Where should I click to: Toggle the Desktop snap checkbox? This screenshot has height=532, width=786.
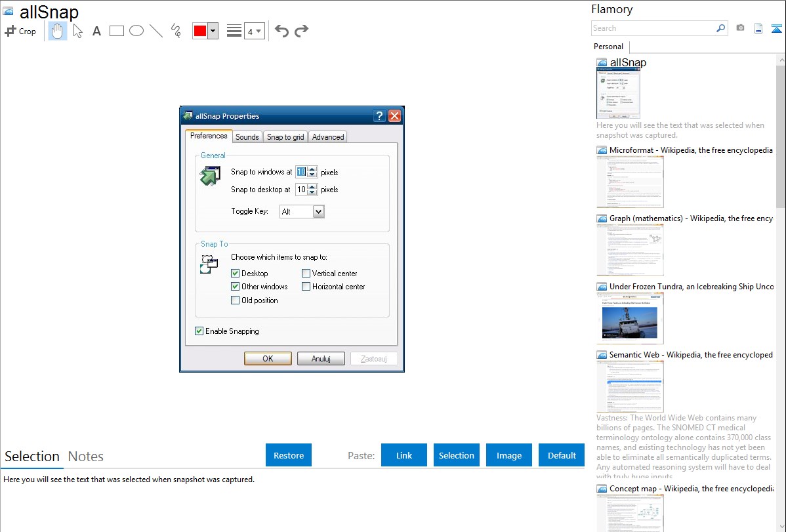[235, 274]
